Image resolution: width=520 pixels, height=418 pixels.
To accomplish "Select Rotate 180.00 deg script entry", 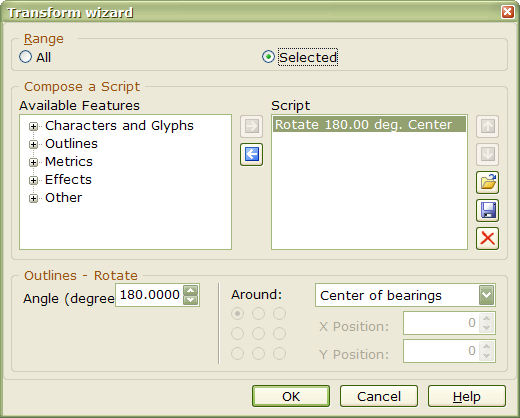I will [369, 124].
